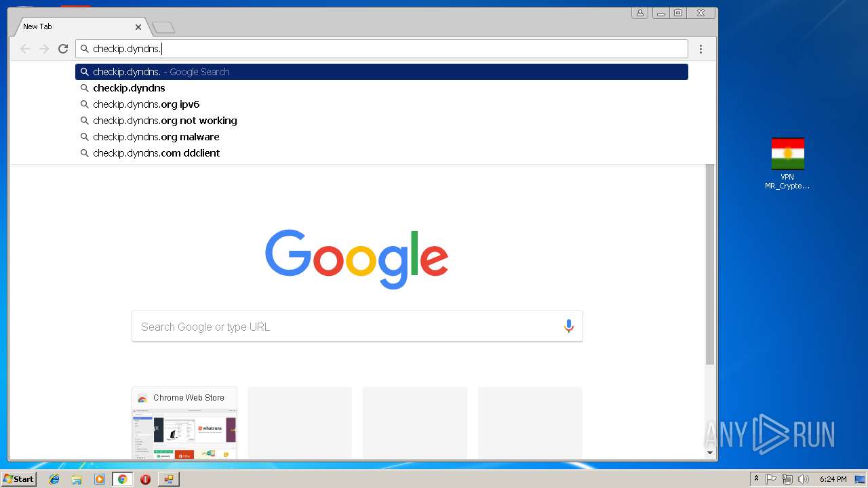Viewport: 868px width, 488px height.
Task: Click the third empty most-visited tile
Action: (x=415, y=423)
